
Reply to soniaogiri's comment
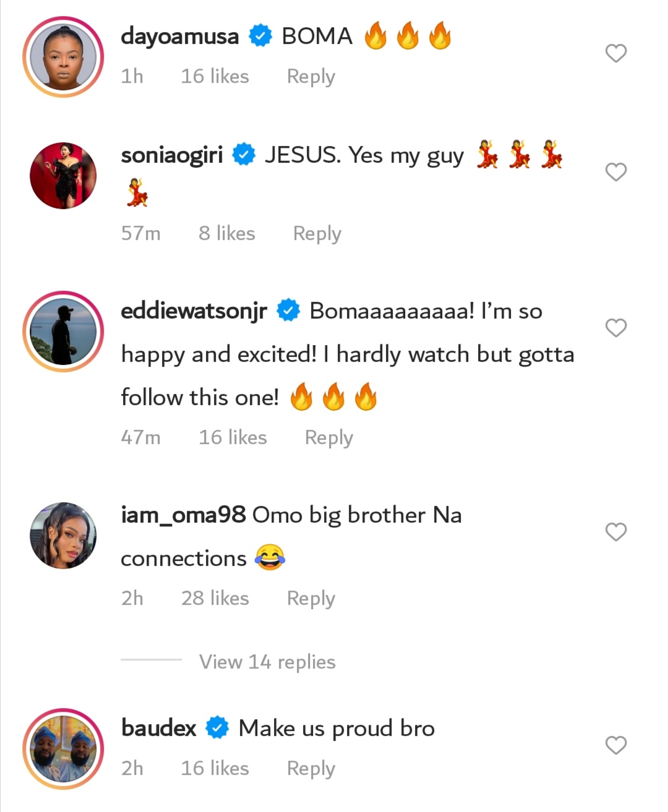click(x=317, y=233)
